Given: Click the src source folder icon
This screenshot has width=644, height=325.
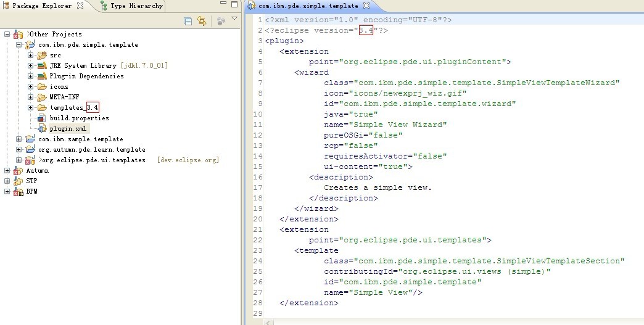Looking at the screenshot, I should (42, 55).
